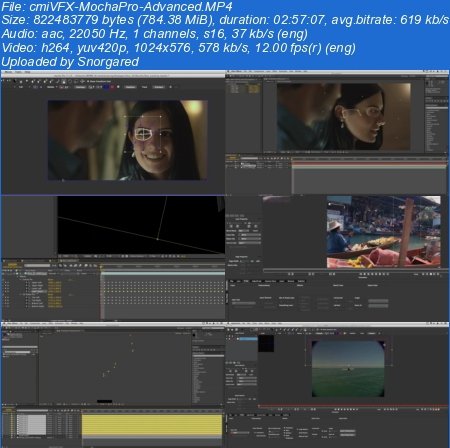Select the highlighted blue layer row in ocean frame

248,339
